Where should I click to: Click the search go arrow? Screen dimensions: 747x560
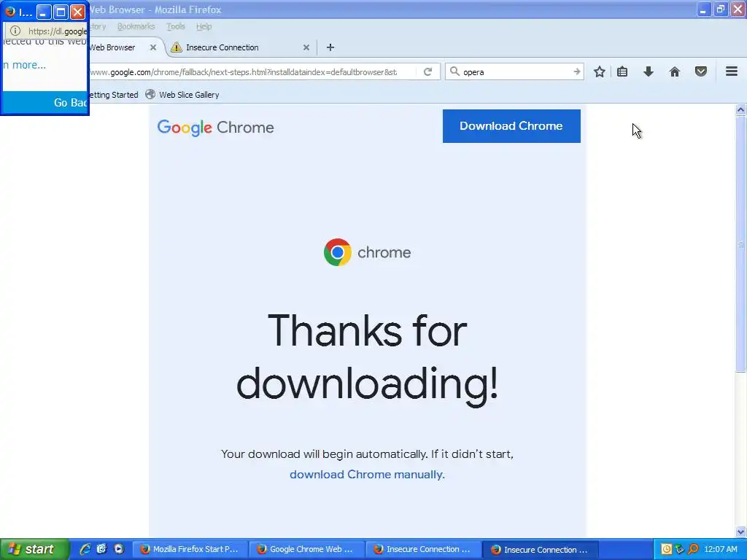coord(577,72)
